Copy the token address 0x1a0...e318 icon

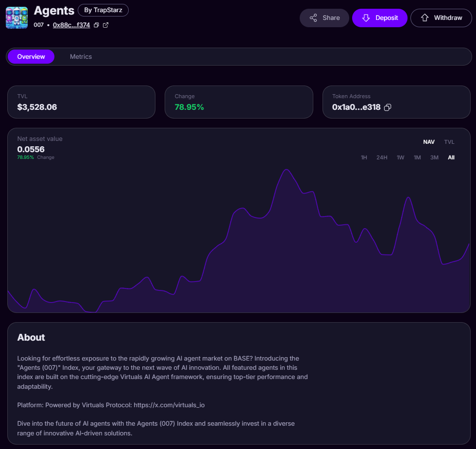tap(388, 107)
